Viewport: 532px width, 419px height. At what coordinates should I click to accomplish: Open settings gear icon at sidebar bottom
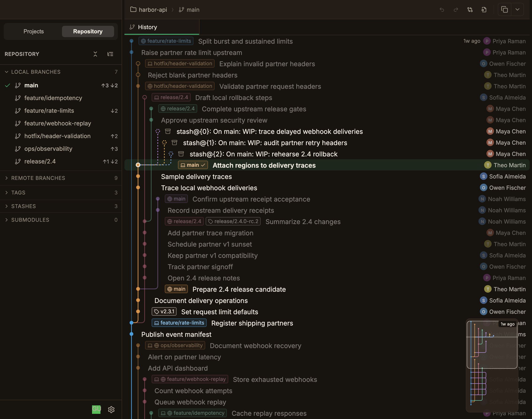pos(111,409)
